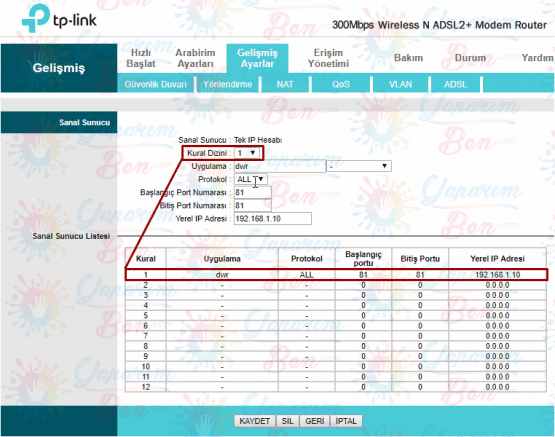Click the İPTAL button

[346, 421]
